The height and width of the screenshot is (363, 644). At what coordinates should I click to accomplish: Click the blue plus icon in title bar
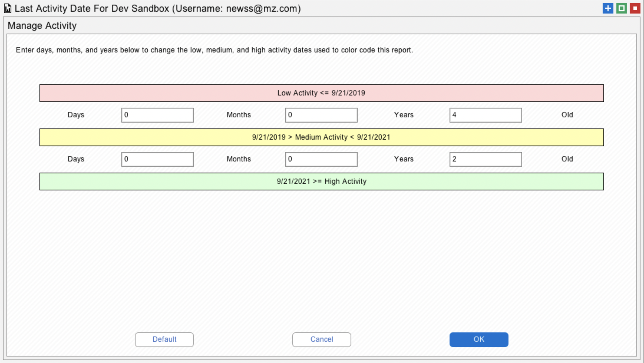(x=608, y=8)
